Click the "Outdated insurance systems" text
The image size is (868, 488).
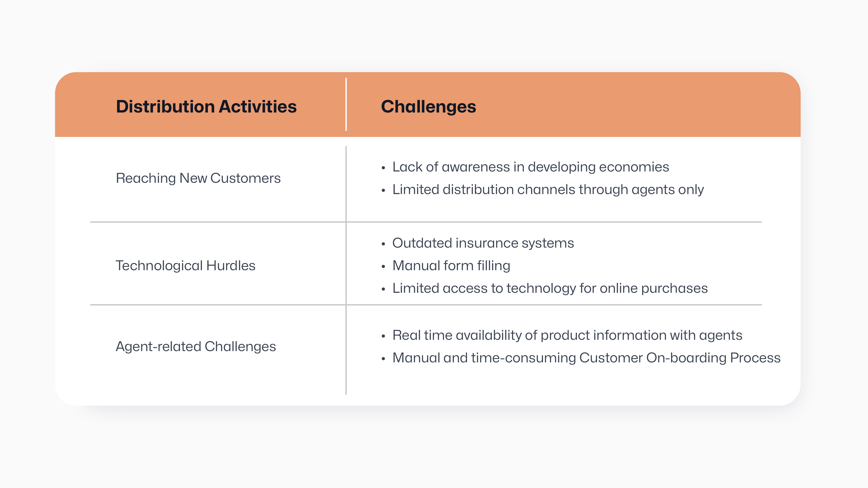[x=483, y=243]
